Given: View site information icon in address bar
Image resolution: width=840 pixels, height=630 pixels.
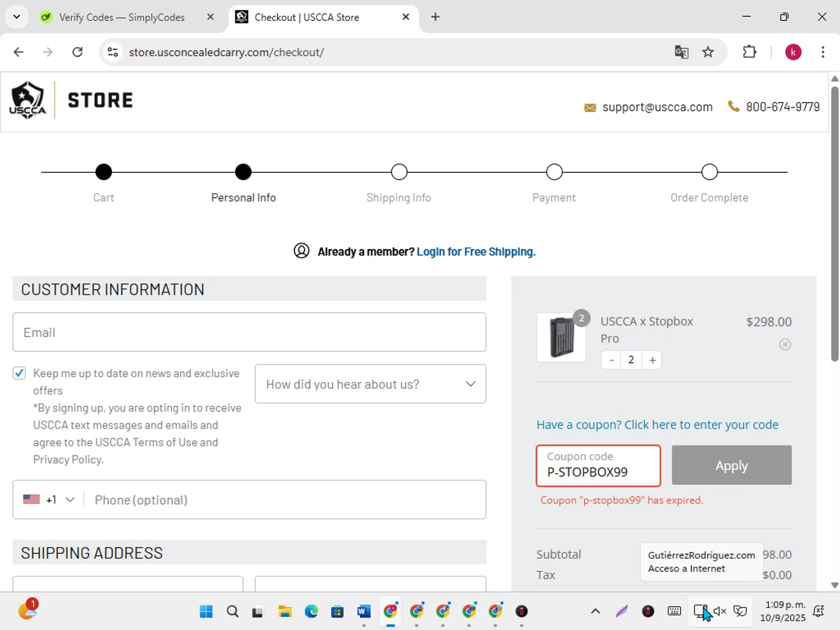Looking at the screenshot, I should point(113,52).
